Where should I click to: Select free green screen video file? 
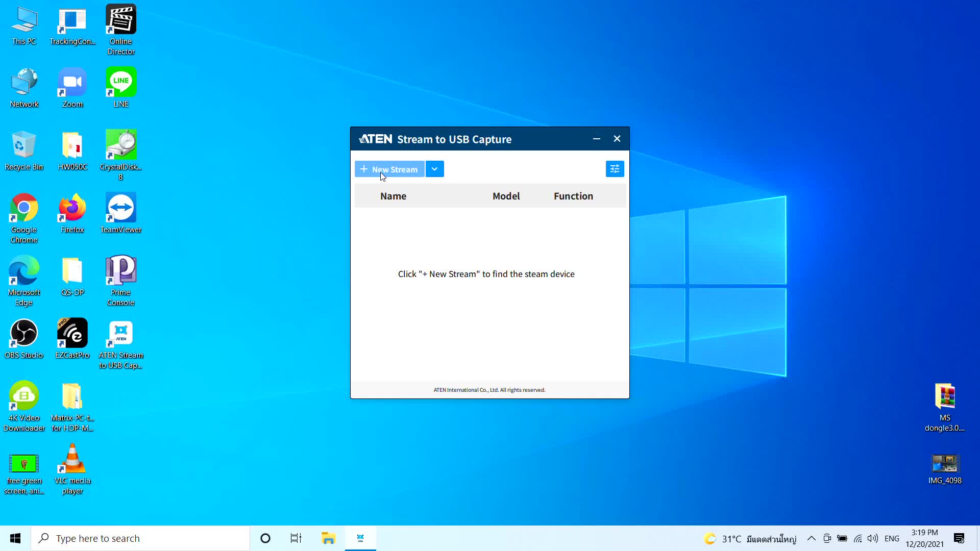(24, 474)
